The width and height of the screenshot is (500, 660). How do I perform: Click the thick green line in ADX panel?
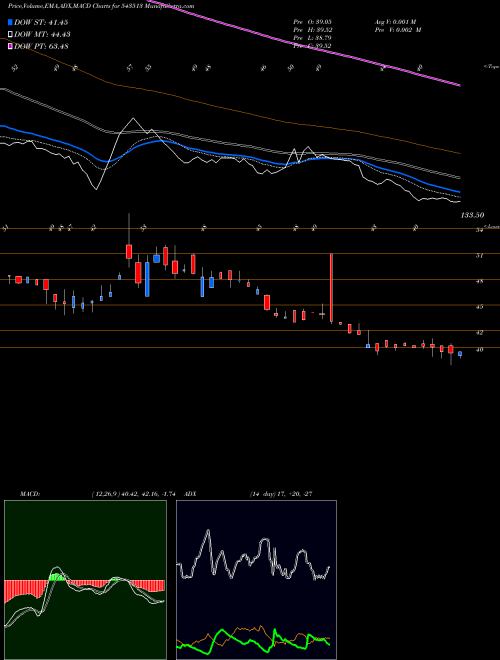point(253,642)
